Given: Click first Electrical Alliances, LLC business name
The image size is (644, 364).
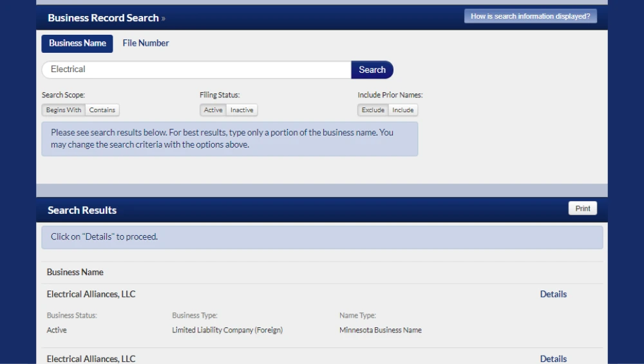Looking at the screenshot, I should (91, 294).
